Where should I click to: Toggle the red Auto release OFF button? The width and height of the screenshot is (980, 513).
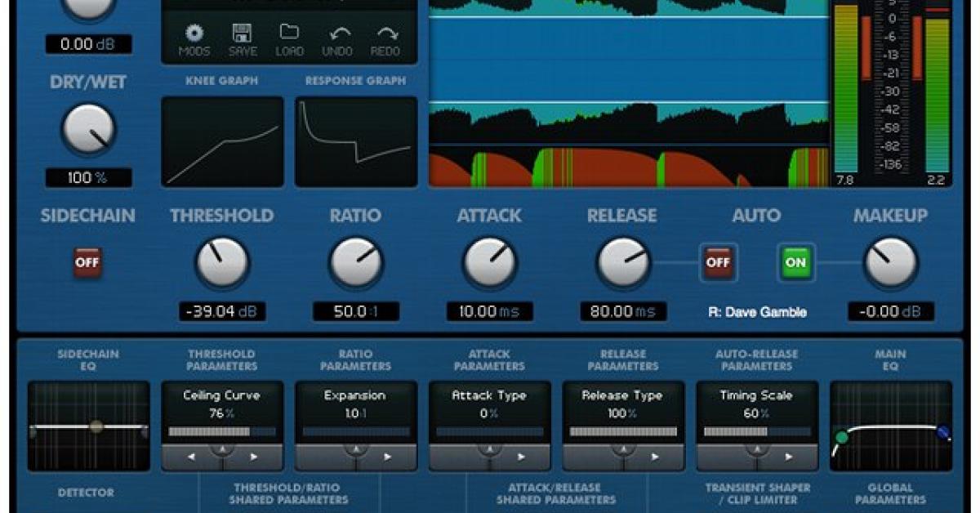pyautogui.click(x=718, y=263)
